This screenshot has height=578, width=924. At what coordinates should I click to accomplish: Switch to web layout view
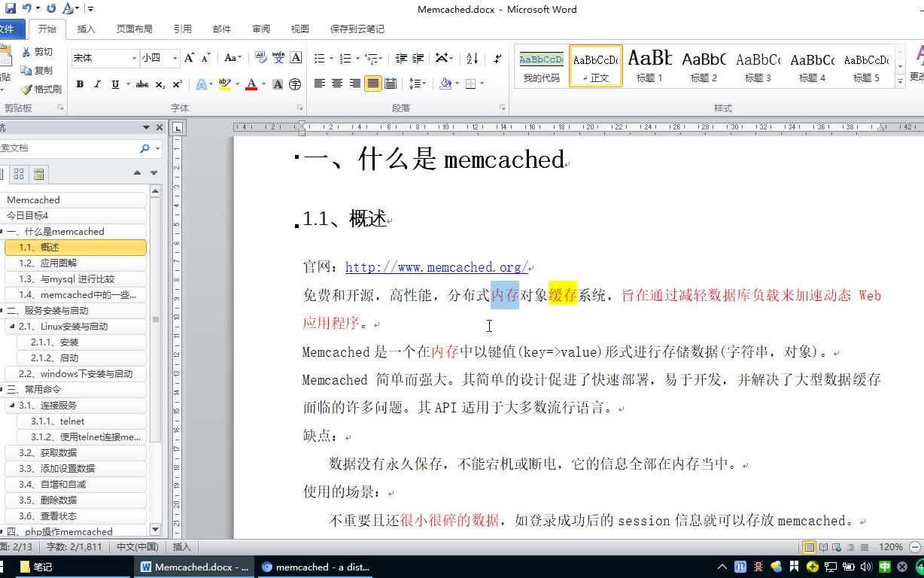click(x=837, y=547)
